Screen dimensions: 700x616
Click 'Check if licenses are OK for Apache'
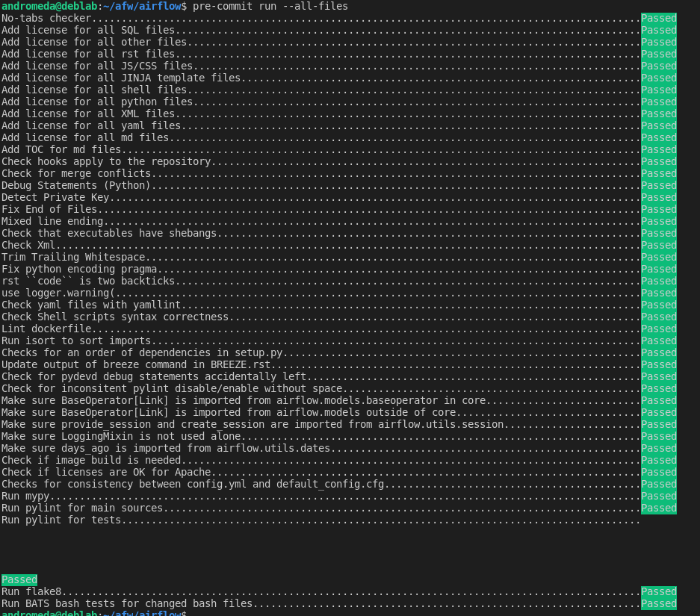point(106,473)
